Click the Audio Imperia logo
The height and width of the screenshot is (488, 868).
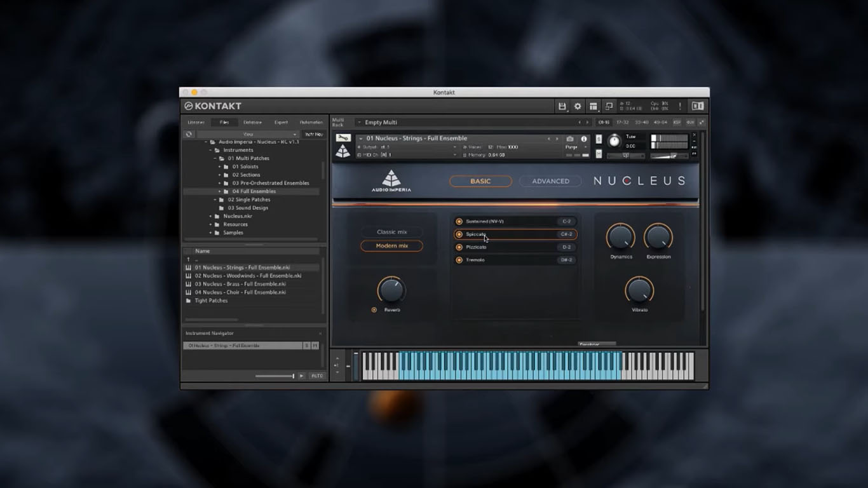point(391,181)
